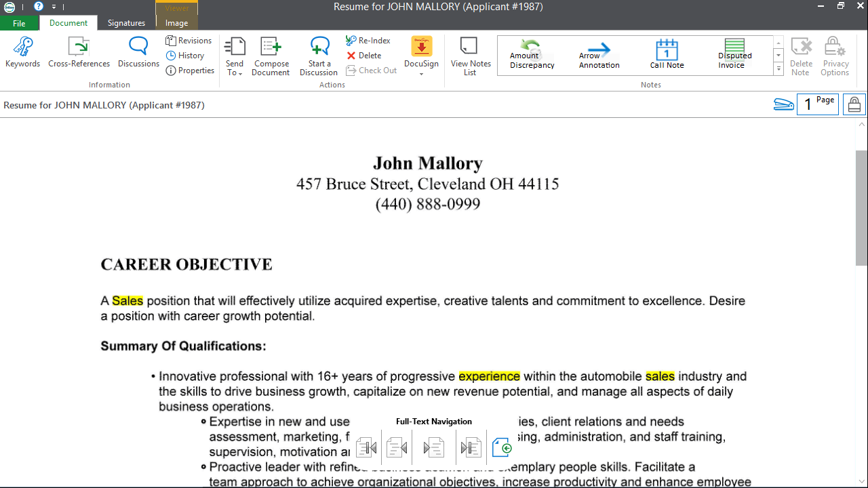Expand the Notes gallery more arrow
The width and height of the screenshot is (868, 488).
778,69
